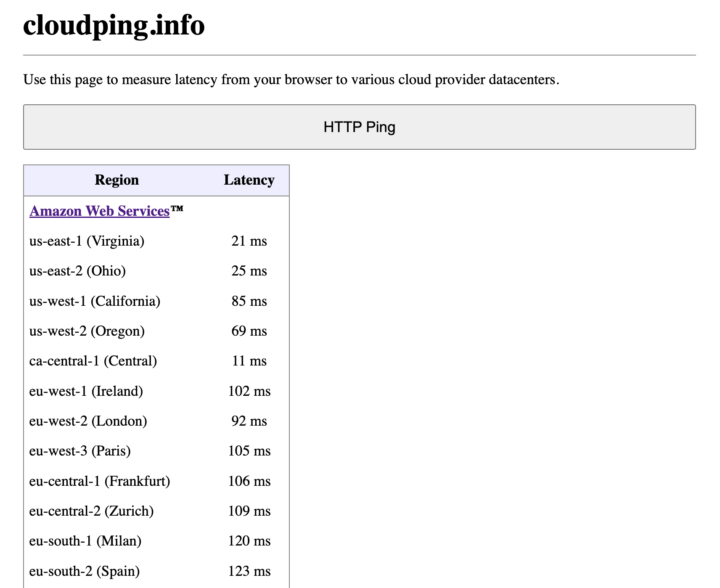Click the 85 ms latency value
The height and width of the screenshot is (588, 720).
coord(249,301)
